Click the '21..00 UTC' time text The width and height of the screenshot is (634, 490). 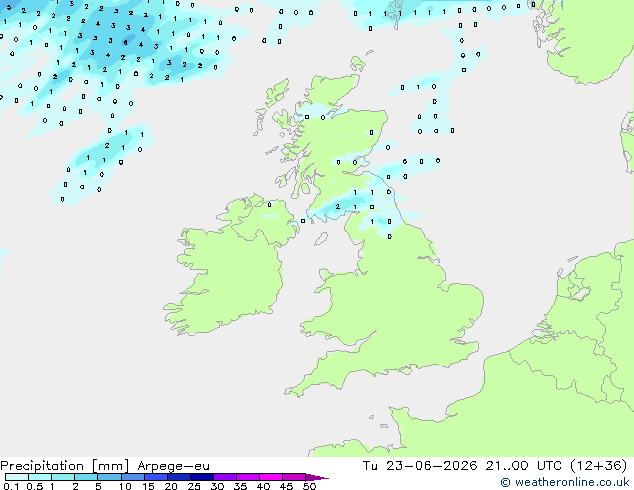coord(524,466)
